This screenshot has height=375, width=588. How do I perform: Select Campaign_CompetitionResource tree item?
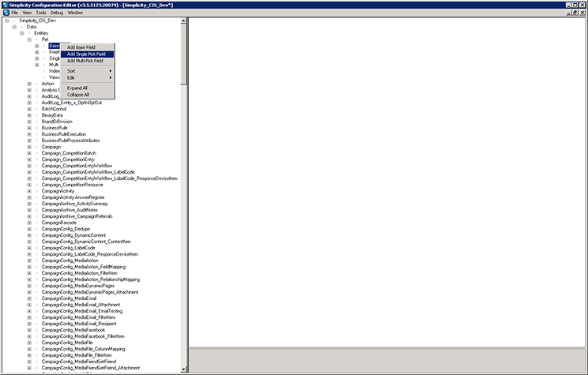[x=72, y=185]
